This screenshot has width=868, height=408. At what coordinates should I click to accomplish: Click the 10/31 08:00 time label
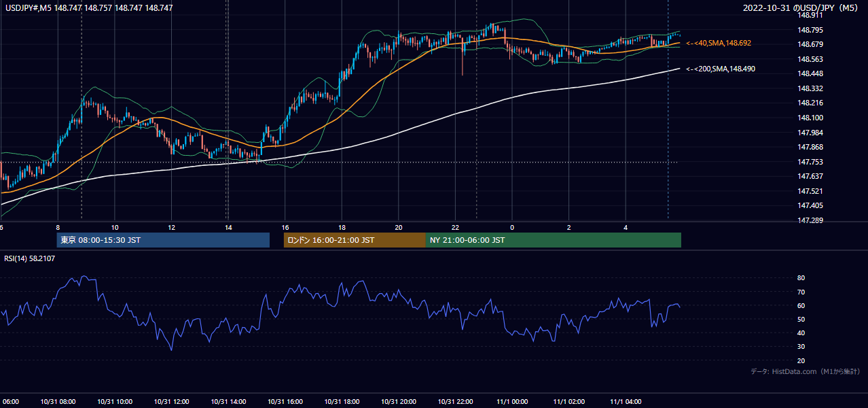click(x=58, y=401)
